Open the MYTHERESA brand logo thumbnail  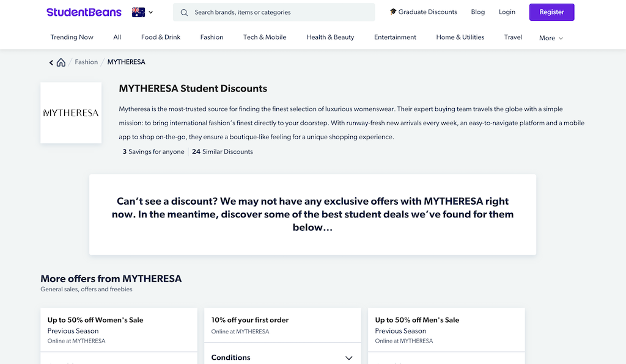(70, 112)
